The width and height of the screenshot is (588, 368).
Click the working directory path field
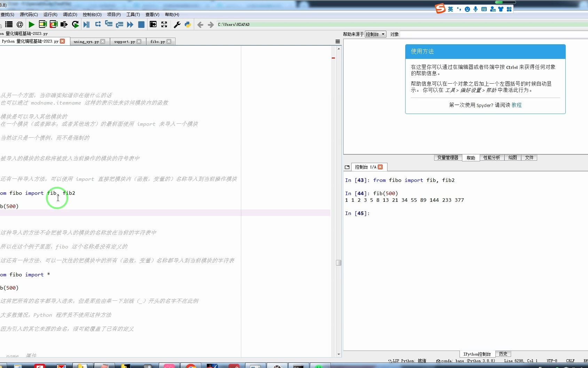[x=402, y=24]
